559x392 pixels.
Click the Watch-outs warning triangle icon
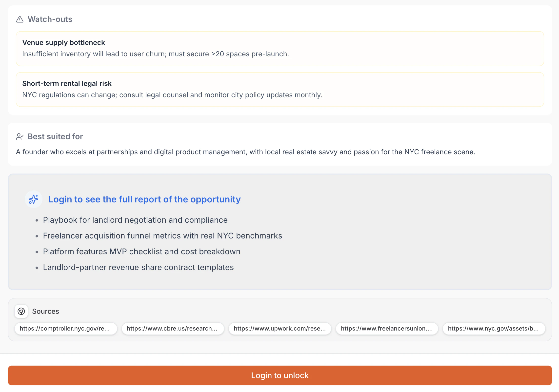point(20,19)
